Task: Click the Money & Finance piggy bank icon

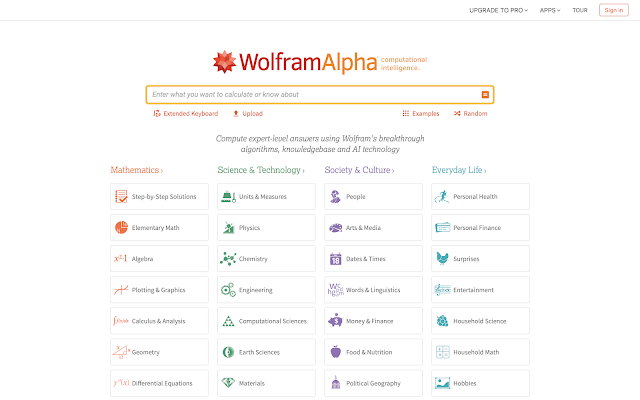Action: click(335, 321)
